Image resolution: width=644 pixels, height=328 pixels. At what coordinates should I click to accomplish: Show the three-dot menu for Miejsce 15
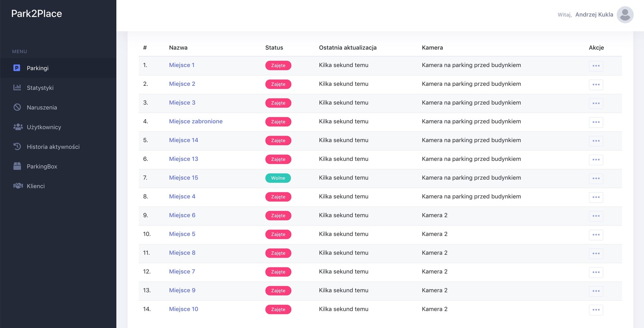click(x=596, y=178)
